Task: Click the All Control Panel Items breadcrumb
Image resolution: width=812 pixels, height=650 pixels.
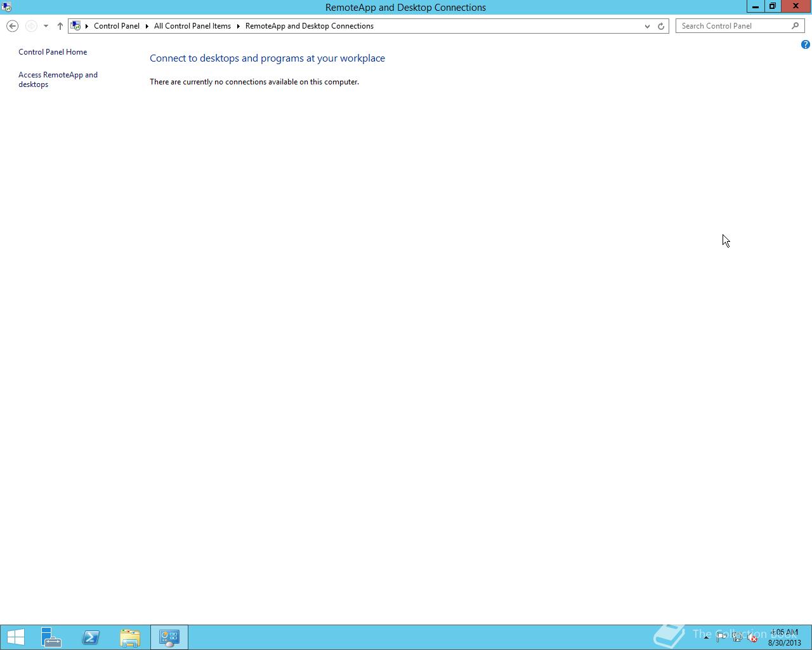Action: (192, 26)
